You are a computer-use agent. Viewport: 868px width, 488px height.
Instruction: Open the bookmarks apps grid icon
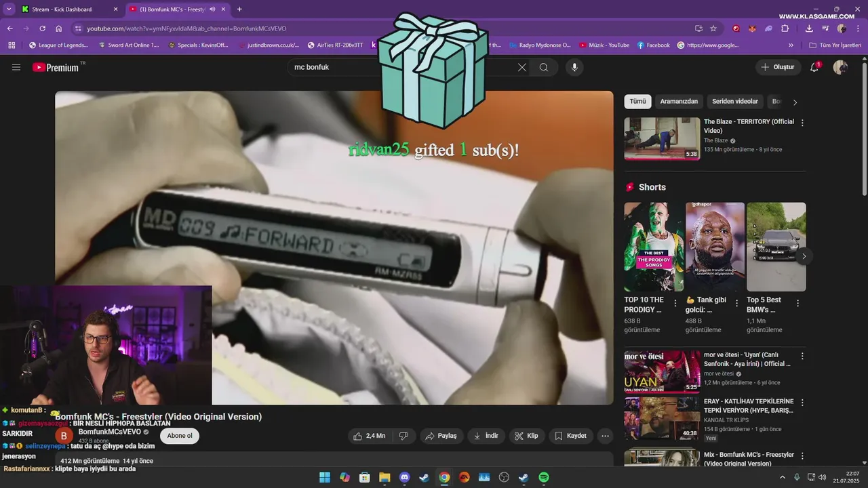pyautogui.click(x=12, y=45)
